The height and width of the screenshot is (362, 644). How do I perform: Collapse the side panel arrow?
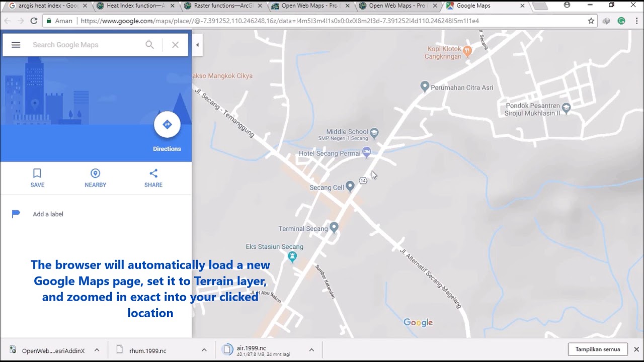click(197, 45)
